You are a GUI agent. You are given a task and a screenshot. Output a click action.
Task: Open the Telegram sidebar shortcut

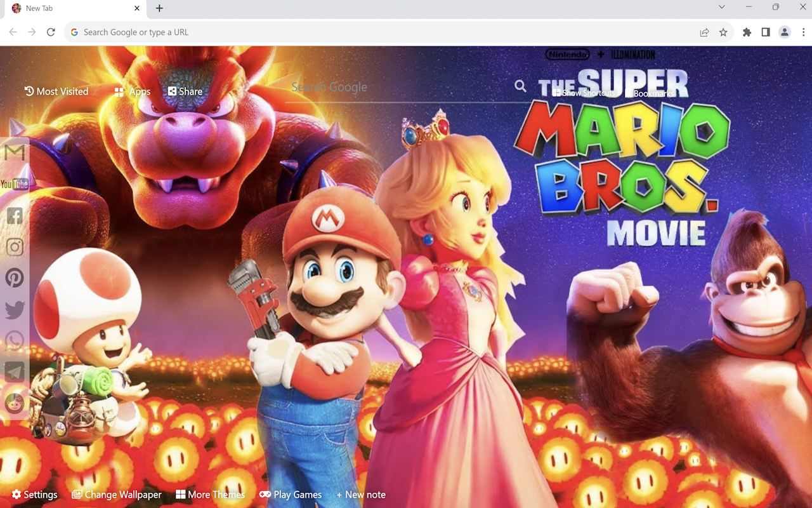pos(14,372)
